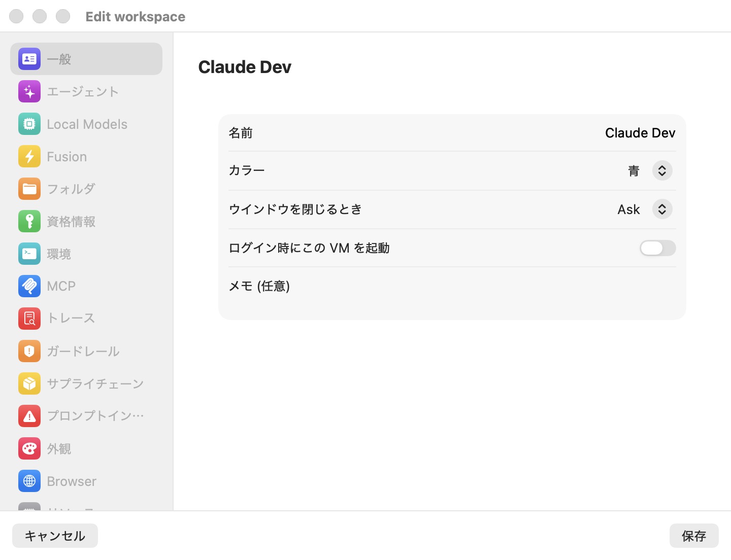Open the サプライチェーン package box icon

pyautogui.click(x=29, y=383)
